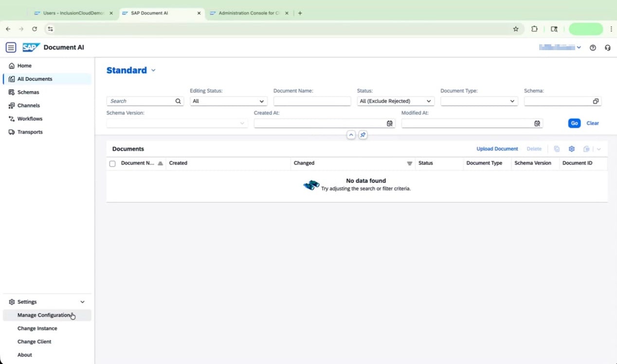Switch to Administration Console browser tab

249,13
